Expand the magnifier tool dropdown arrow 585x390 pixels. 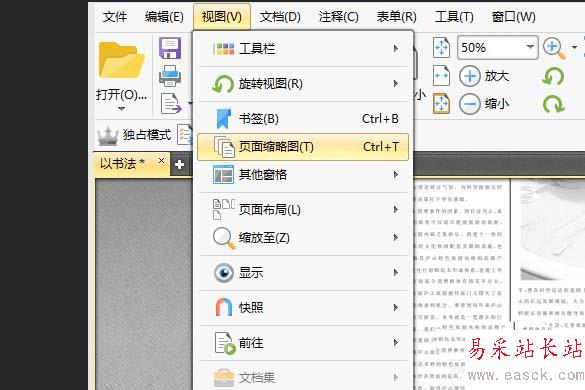click(x=575, y=47)
